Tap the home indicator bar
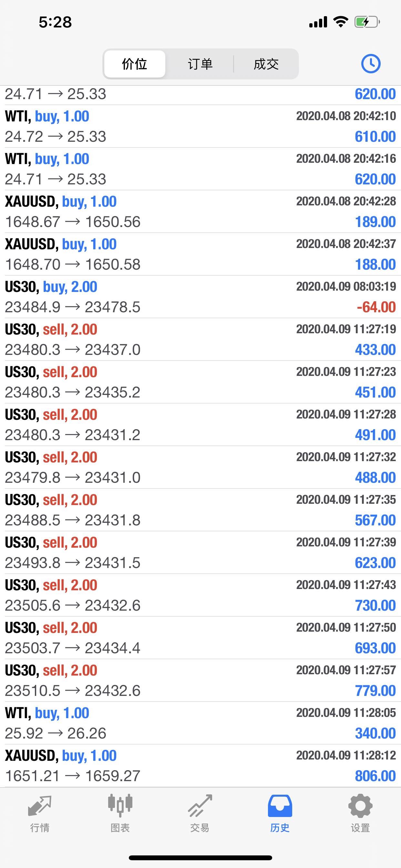401x868 pixels. coord(200,858)
